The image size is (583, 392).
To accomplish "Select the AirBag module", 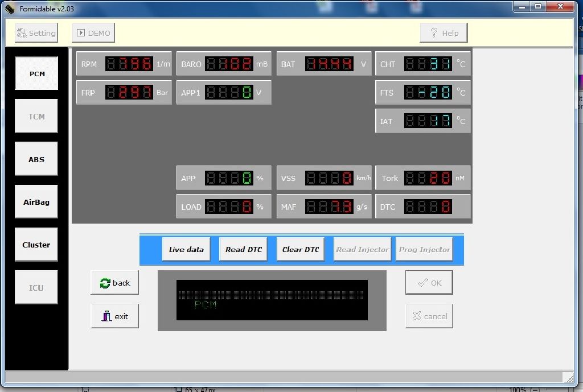I will coord(36,202).
